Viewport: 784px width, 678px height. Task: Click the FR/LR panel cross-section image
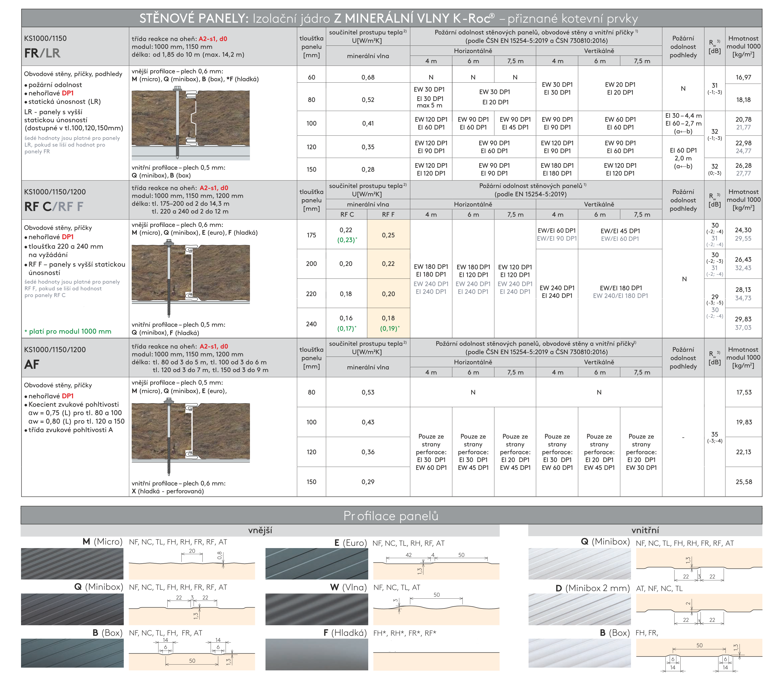click(x=191, y=123)
